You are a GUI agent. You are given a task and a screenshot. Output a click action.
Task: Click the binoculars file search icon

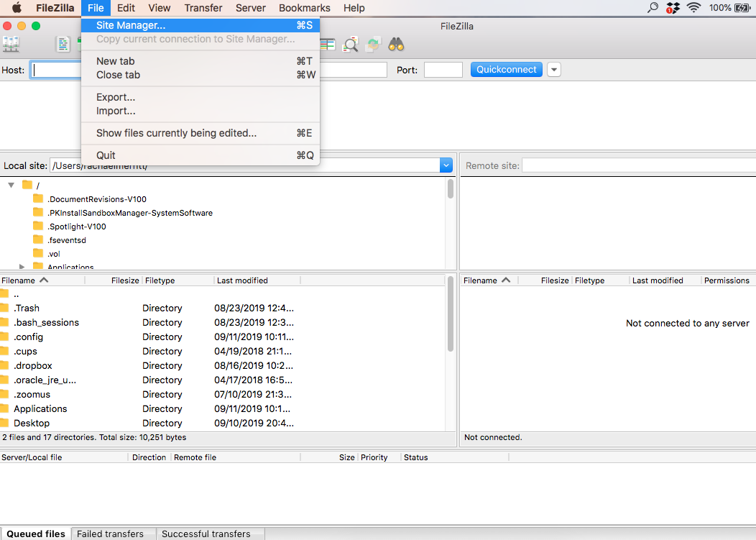pyautogui.click(x=396, y=45)
